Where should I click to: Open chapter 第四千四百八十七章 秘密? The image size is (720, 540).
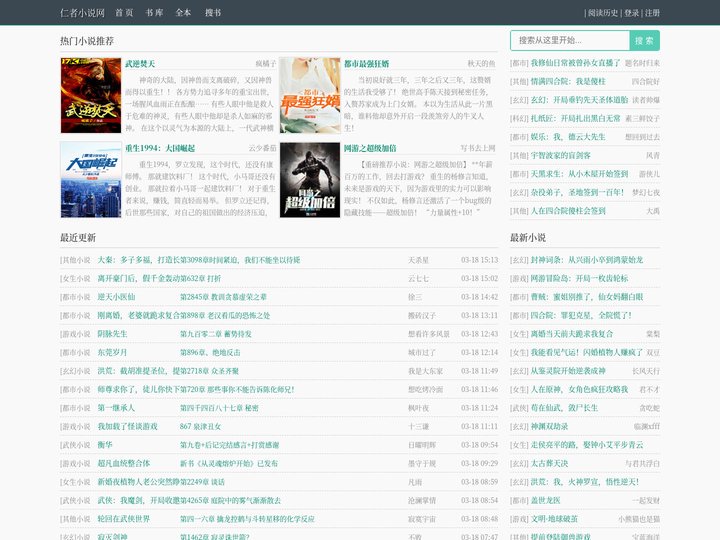[219, 408]
